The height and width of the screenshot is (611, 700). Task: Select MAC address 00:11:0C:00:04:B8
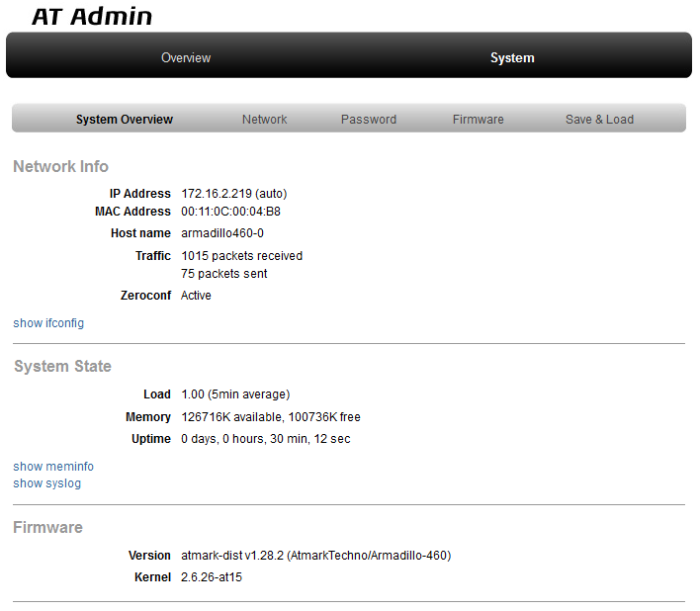coord(230,212)
